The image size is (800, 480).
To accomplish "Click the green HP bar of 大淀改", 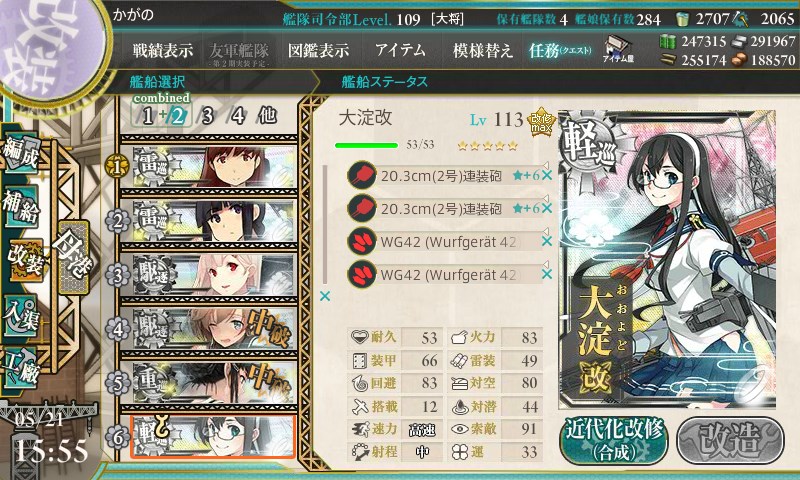I will [366, 145].
